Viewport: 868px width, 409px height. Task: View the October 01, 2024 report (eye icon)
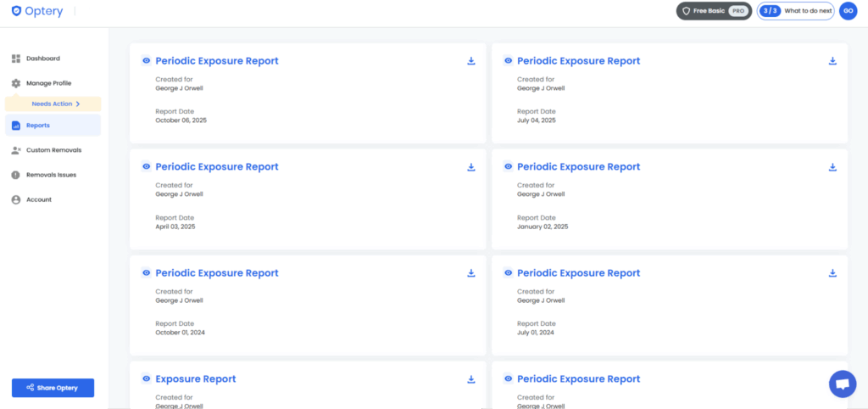[146, 272]
